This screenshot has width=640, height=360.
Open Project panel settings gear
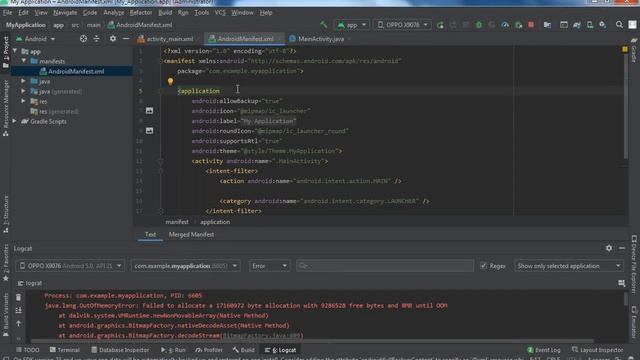coord(113,39)
